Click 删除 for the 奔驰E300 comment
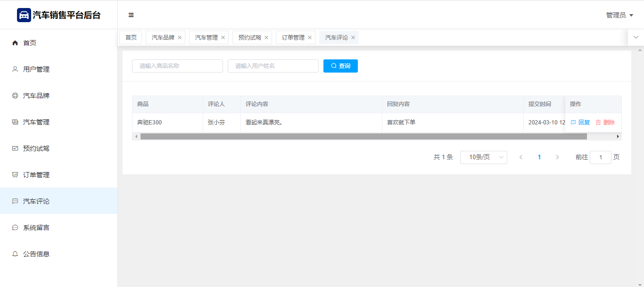Viewport: 644px width, 287px height. click(605, 123)
